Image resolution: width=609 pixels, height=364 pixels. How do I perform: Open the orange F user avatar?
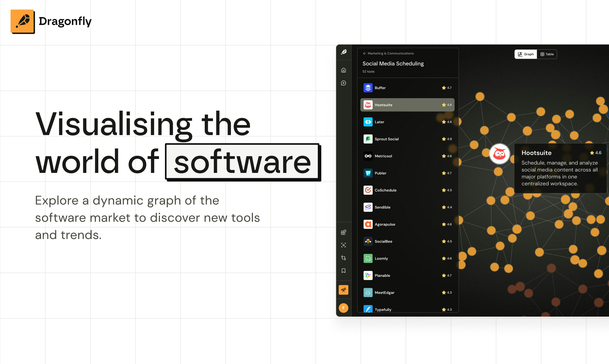pyautogui.click(x=343, y=308)
